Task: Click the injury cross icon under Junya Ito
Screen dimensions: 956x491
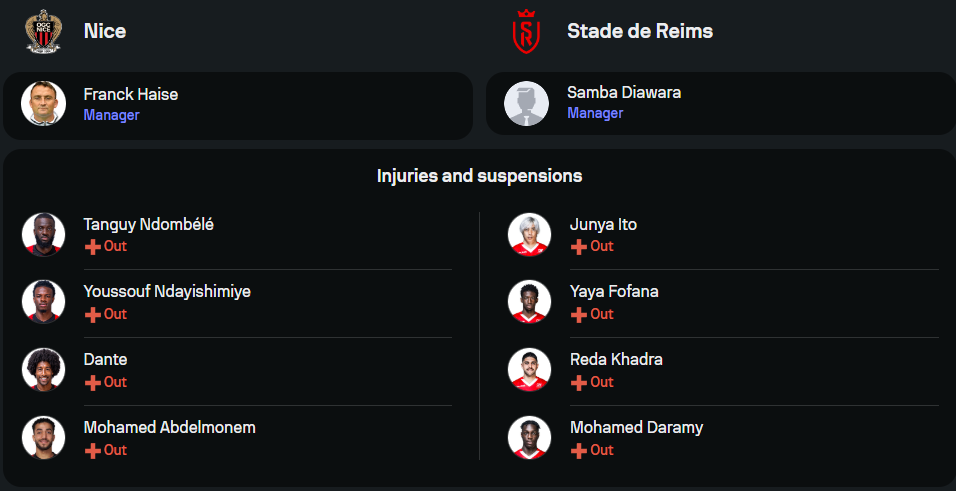Action: (x=578, y=246)
